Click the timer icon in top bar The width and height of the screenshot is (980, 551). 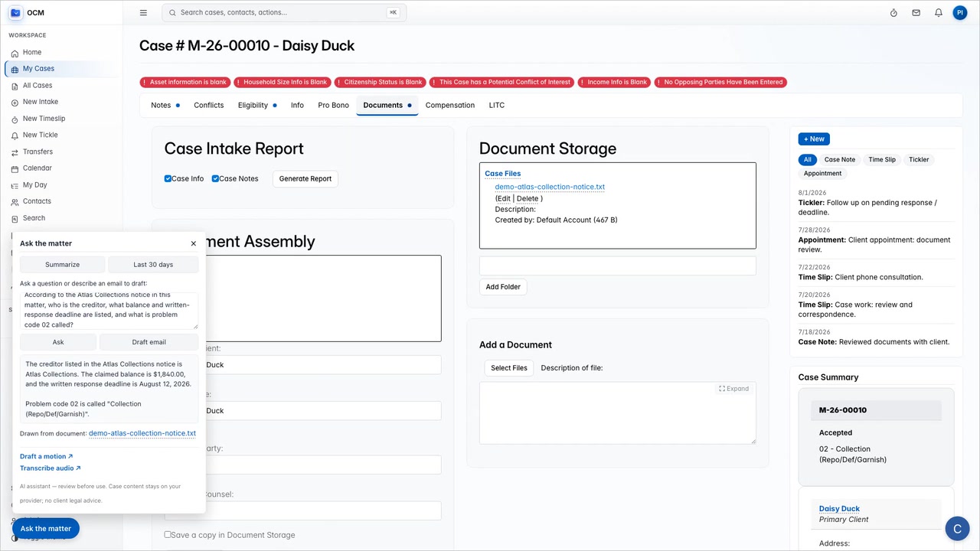tap(893, 12)
